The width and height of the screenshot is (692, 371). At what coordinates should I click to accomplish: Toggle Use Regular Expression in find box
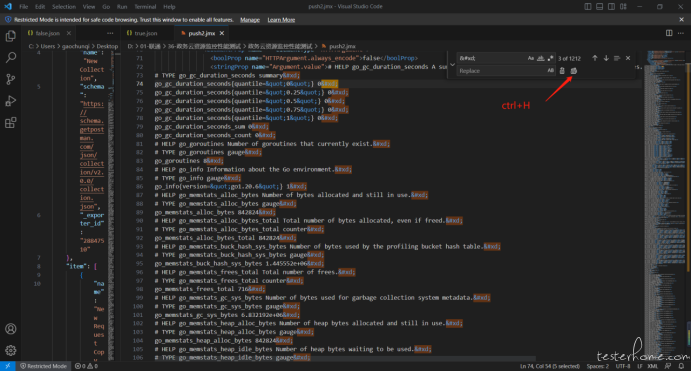point(550,58)
